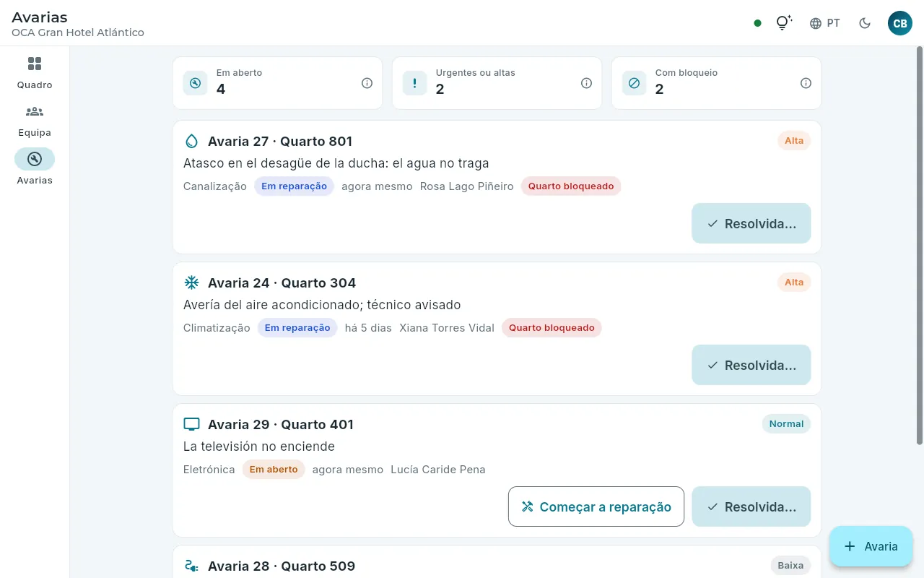Viewport: 924px width, 578px height.
Task: Toggle dark mode moon icon
Action: pyautogui.click(x=865, y=23)
